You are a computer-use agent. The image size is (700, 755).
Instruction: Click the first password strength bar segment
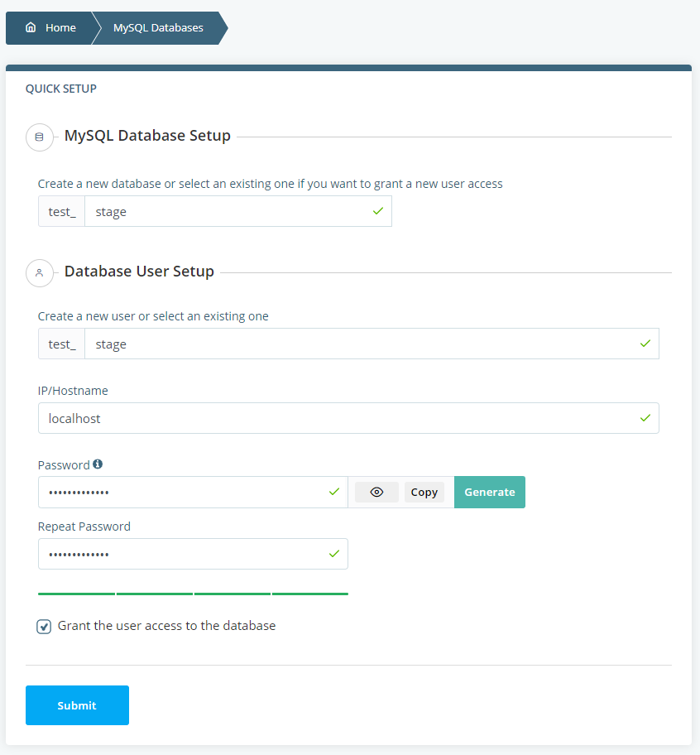click(75, 594)
